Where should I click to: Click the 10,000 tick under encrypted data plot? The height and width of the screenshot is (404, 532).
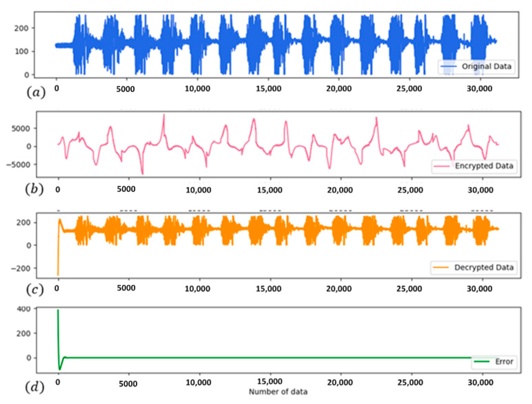198,190
